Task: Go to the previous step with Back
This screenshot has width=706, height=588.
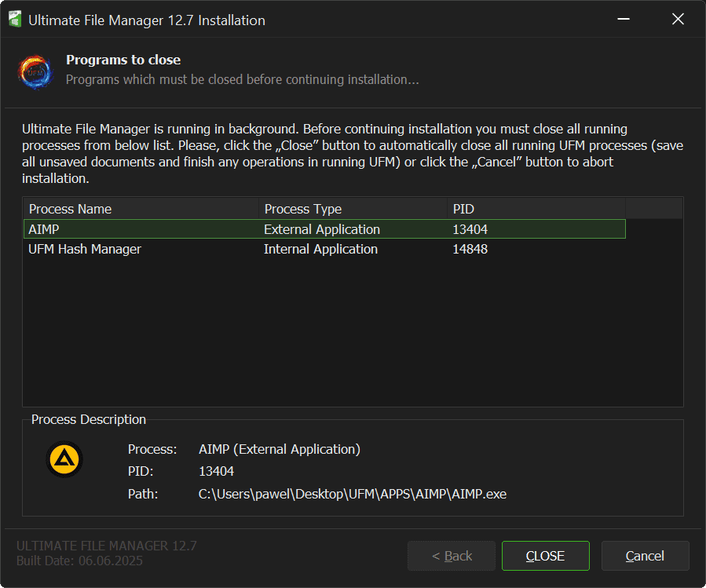Action: coord(452,556)
